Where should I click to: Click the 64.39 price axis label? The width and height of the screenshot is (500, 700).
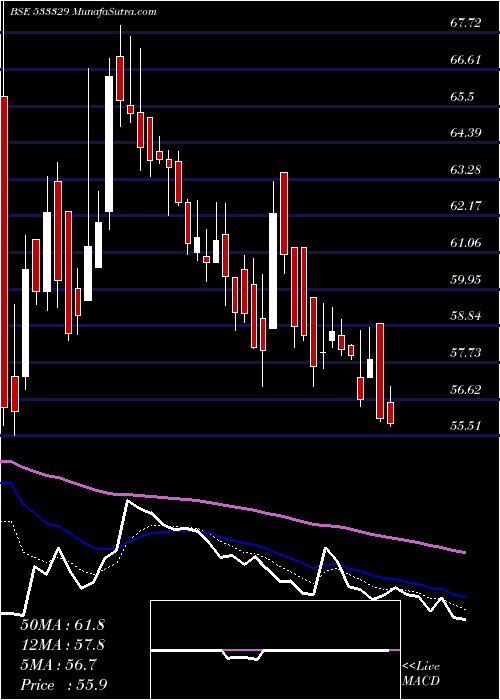pyautogui.click(x=466, y=133)
